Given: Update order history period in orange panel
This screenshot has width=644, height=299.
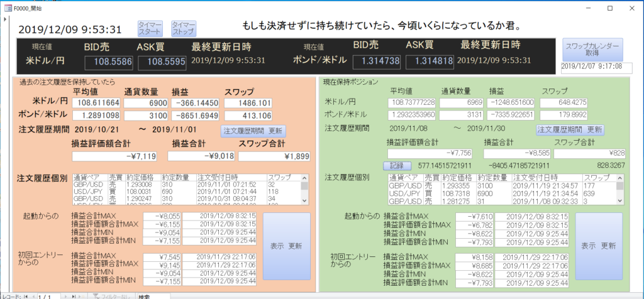Looking at the screenshot, I should [x=253, y=131].
